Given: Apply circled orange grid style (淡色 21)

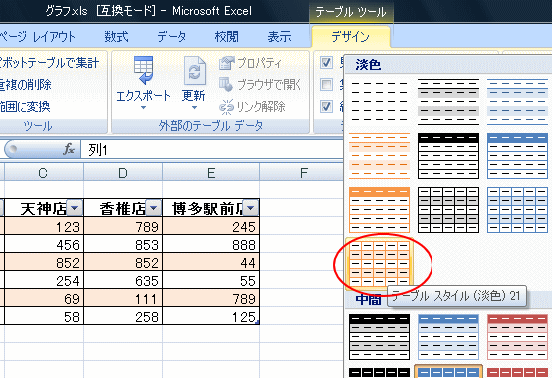Looking at the screenshot, I should [x=380, y=263].
